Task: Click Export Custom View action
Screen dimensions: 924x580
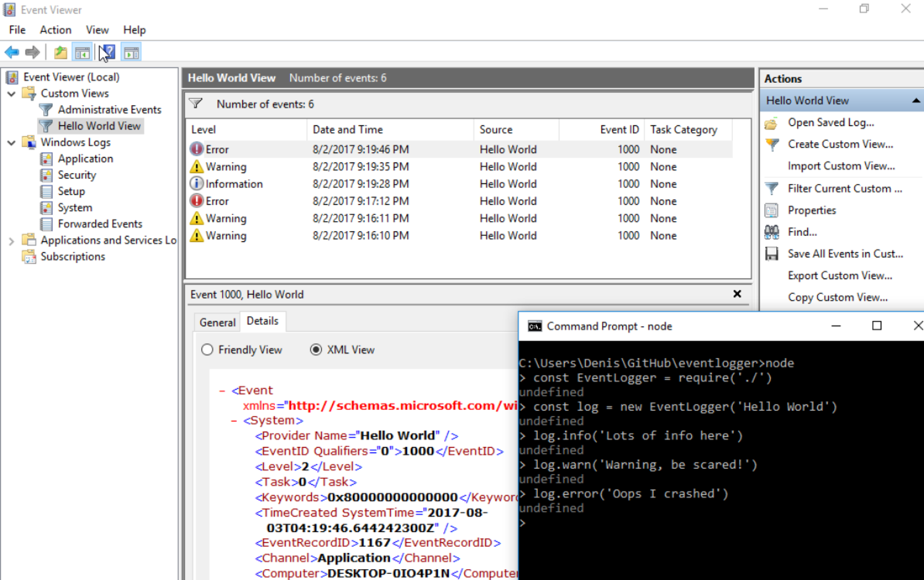Action: tap(840, 276)
